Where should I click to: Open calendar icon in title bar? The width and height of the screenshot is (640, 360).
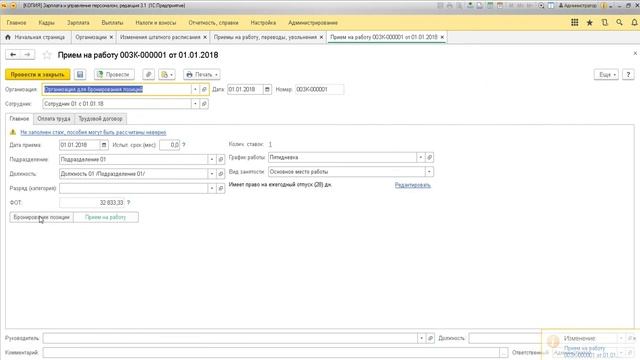point(500,6)
